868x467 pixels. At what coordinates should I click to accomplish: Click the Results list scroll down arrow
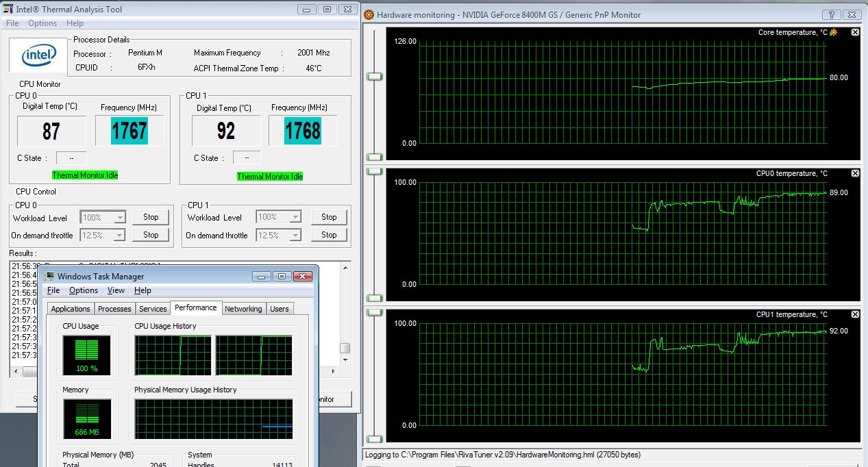[345, 360]
